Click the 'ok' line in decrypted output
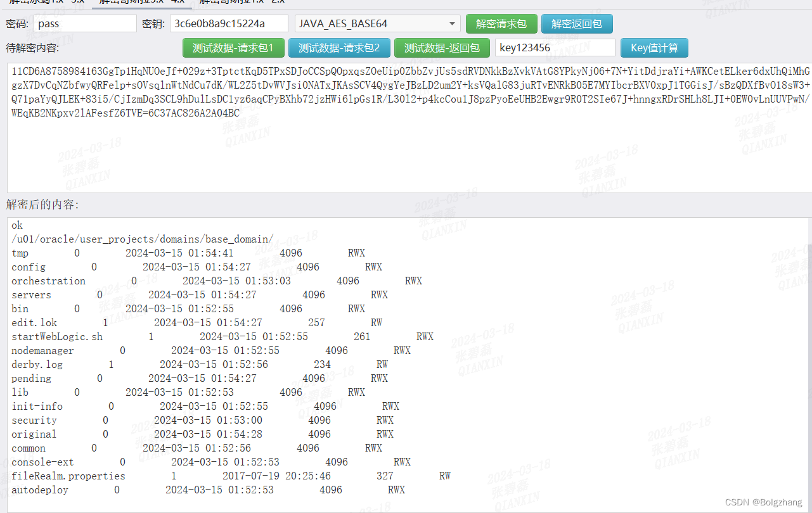This screenshot has height=513, width=812. [x=17, y=225]
